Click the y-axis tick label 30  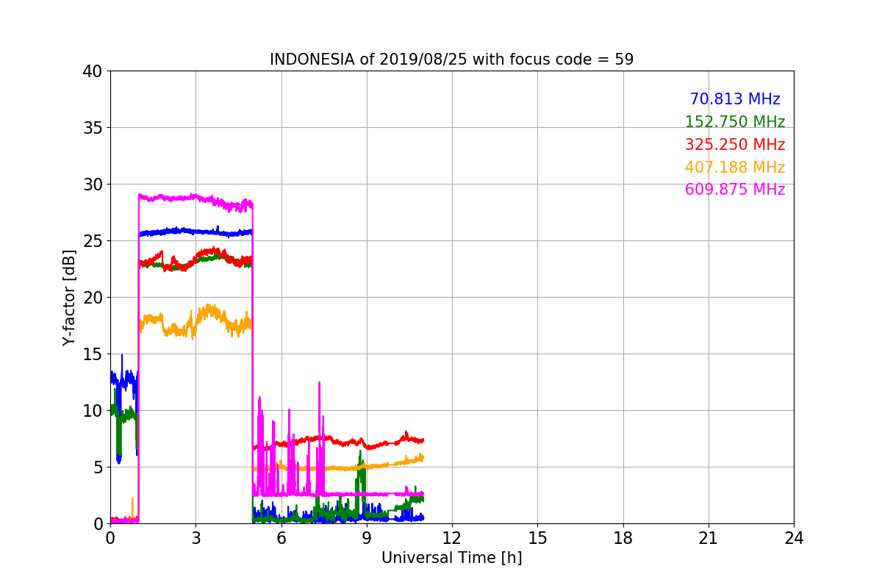pyautogui.click(x=93, y=184)
